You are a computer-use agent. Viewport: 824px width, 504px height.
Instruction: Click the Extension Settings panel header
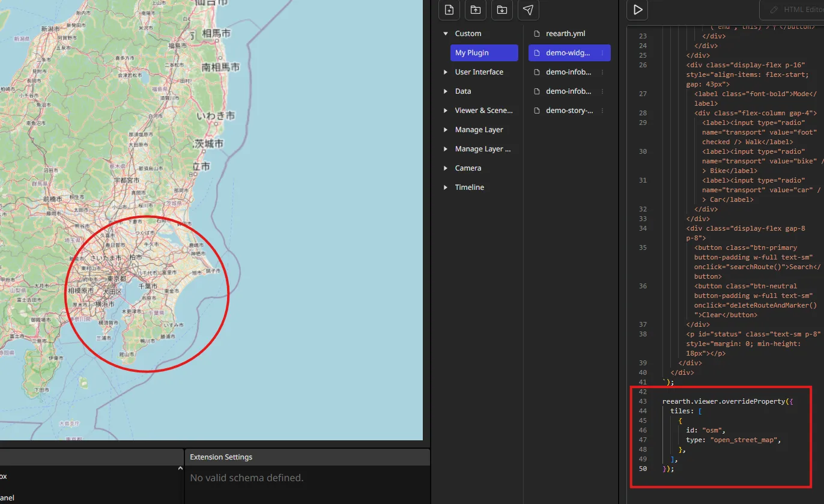[307, 457]
